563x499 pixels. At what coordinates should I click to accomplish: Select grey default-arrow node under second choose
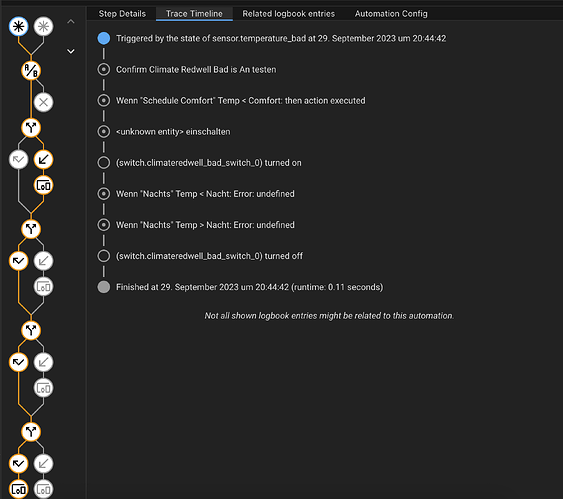pyautogui.click(x=43, y=261)
